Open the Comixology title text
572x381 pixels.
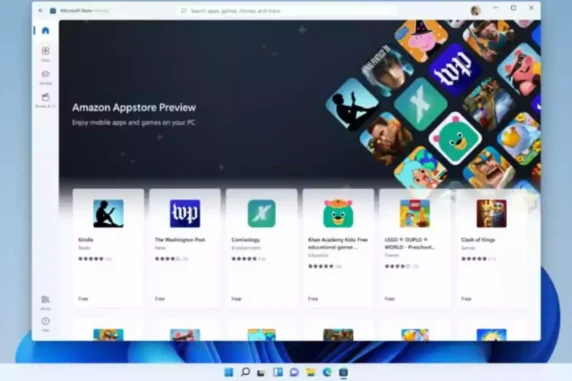(x=246, y=240)
